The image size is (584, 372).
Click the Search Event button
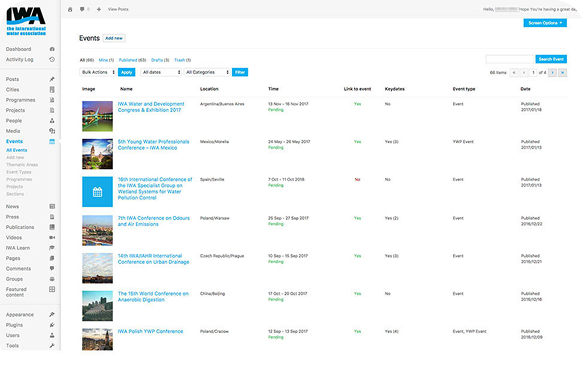(x=551, y=59)
